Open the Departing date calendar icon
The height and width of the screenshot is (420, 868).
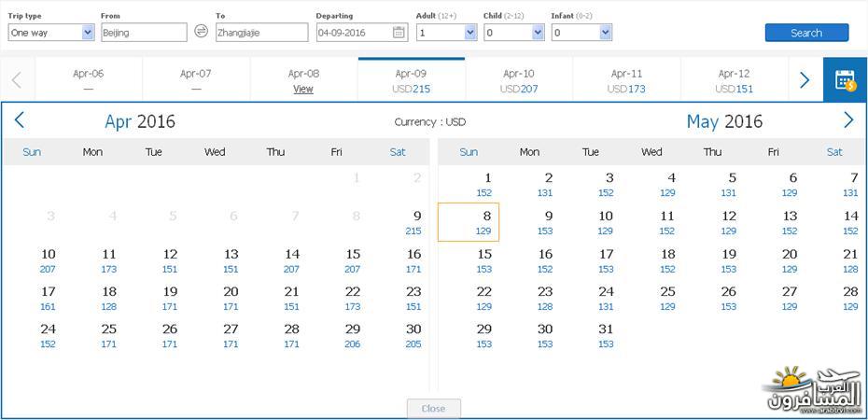point(399,32)
